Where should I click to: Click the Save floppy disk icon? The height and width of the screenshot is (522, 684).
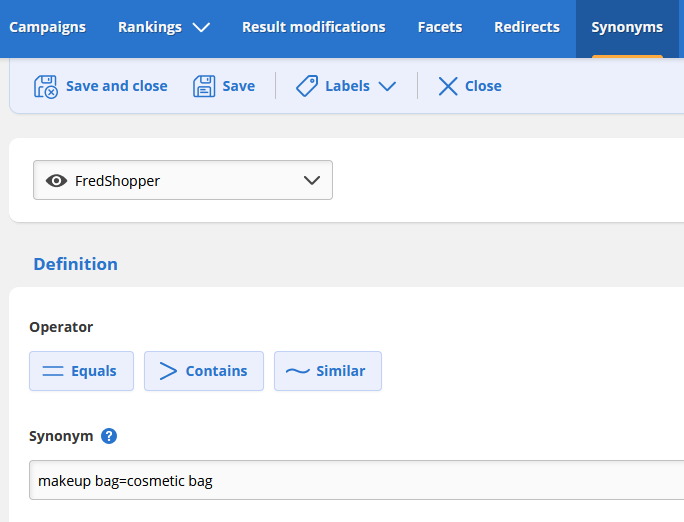(205, 86)
